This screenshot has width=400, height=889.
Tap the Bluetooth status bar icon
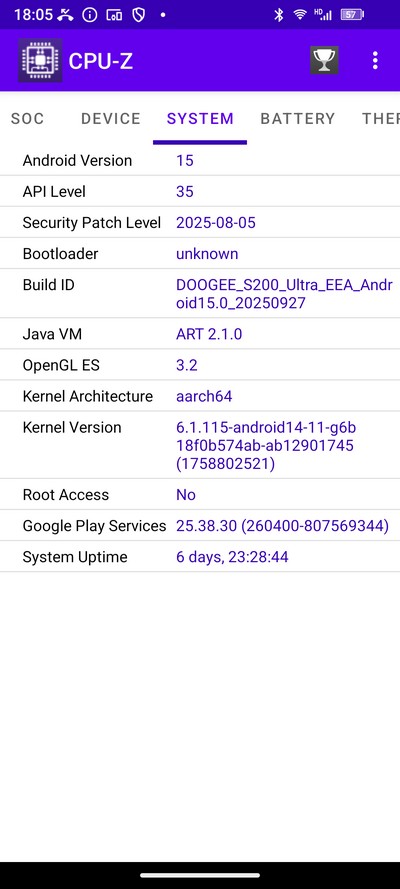pos(278,15)
